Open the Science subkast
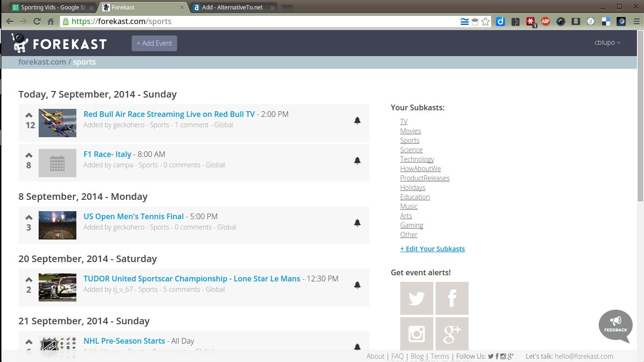This screenshot has height=362, width=644. [411, 150]
